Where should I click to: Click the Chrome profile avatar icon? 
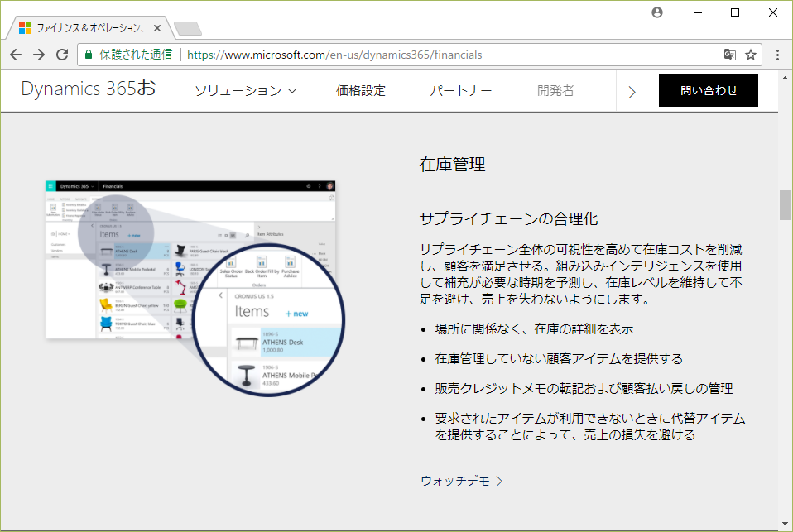tap(657, 12)
